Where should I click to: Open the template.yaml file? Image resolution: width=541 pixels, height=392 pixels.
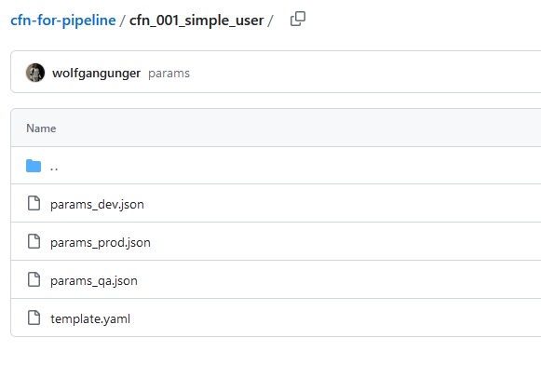point(90,318)
